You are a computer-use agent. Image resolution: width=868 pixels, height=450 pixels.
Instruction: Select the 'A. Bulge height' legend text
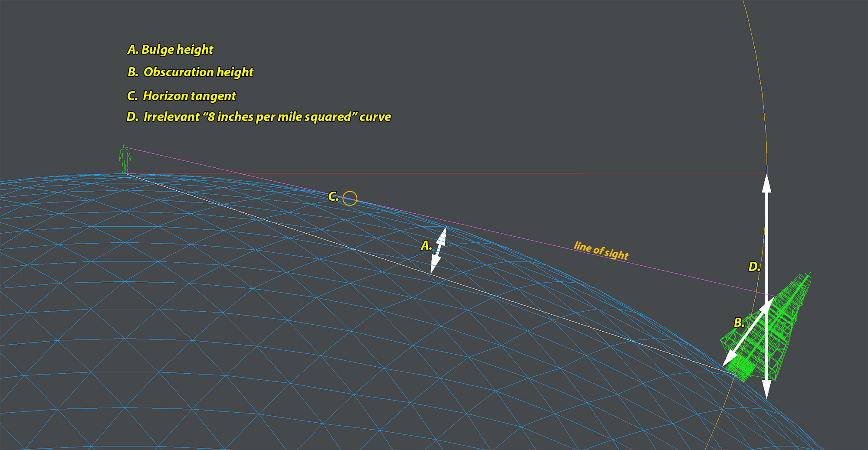(x=170, y=49)
